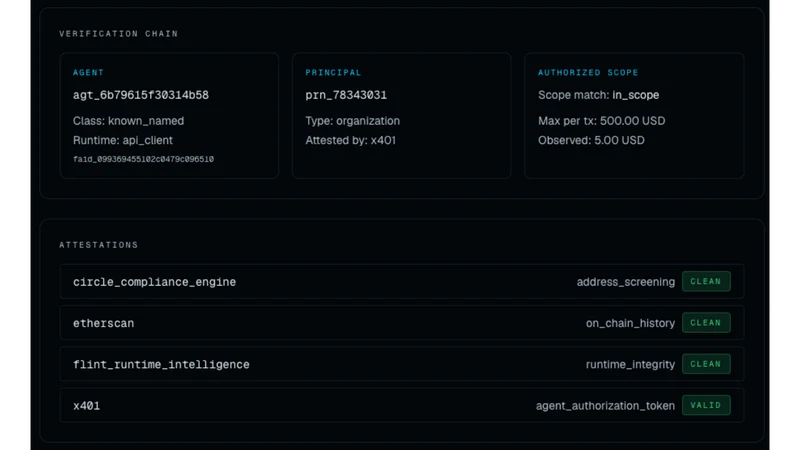Open the circle_compliance_engine attestation row

[x=402, y=282]
